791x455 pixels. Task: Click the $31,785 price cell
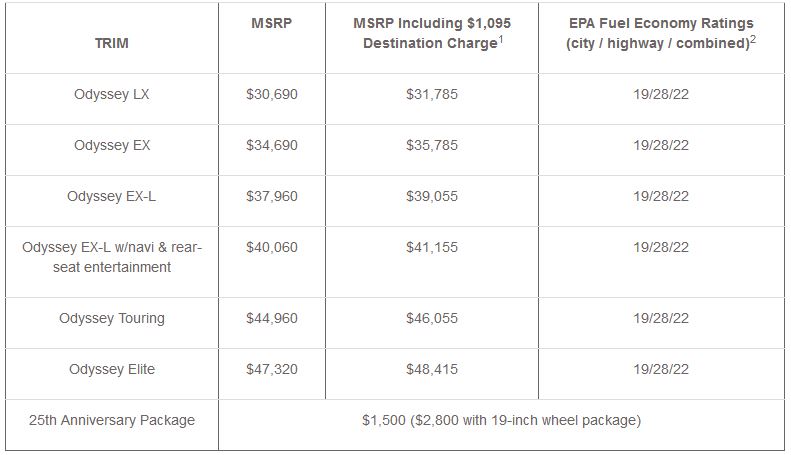pos(432,95)
